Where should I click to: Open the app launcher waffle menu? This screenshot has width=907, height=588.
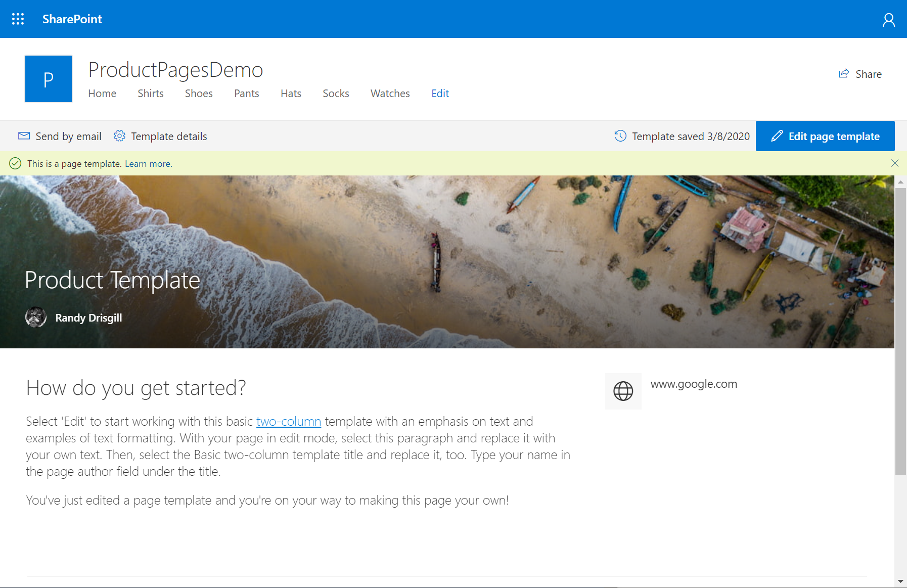click(18, 19)
